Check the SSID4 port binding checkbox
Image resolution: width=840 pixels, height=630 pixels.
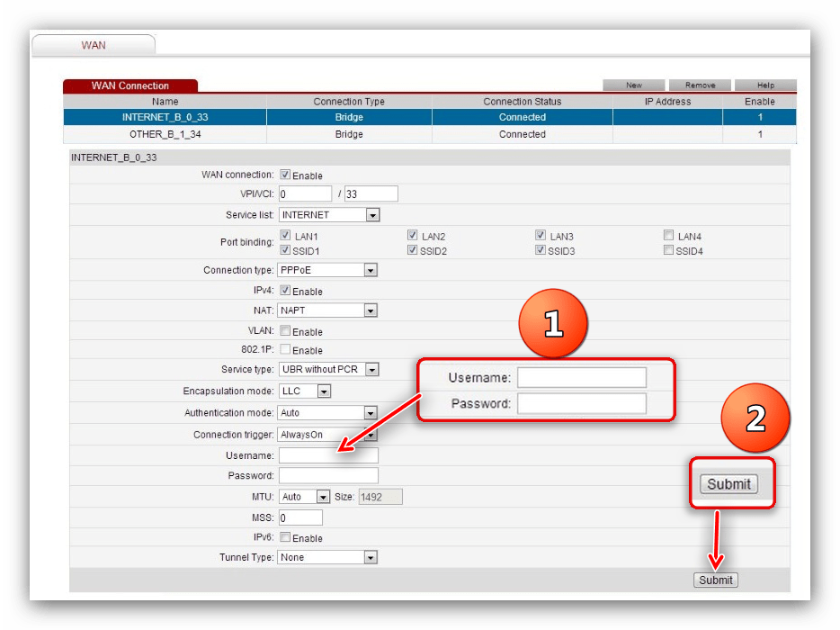tap(668, 250)
